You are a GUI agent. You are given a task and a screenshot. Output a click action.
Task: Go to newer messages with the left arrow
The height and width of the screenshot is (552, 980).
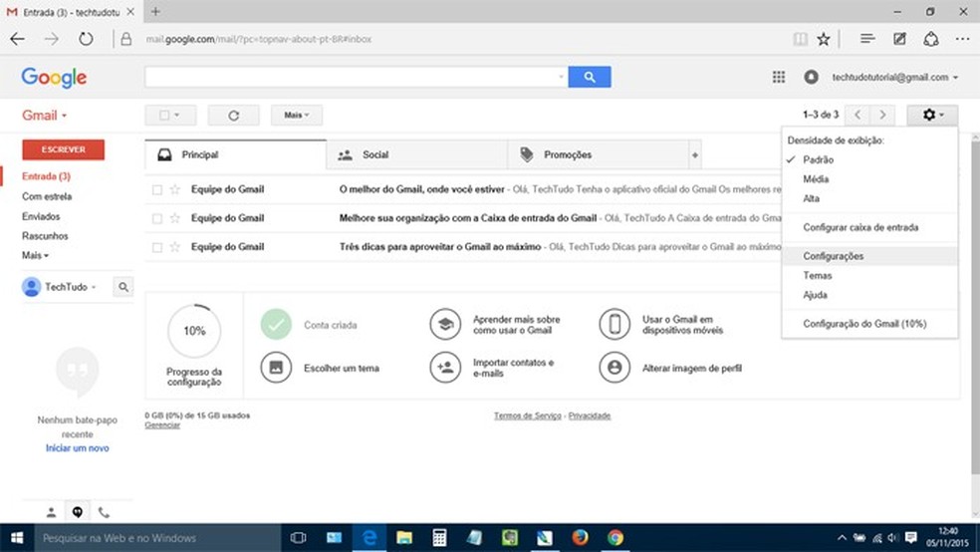(x=857, y=115)
